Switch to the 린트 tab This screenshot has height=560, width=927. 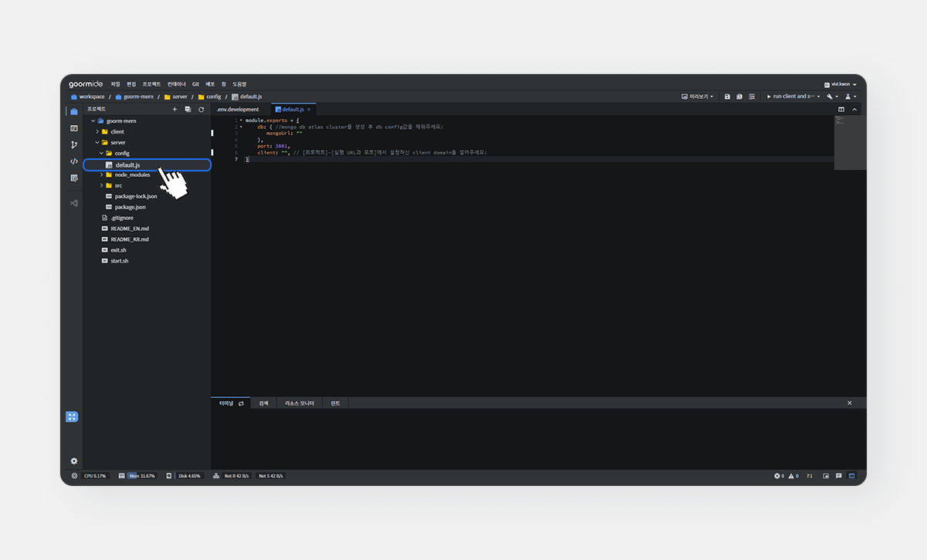(335, 403)
